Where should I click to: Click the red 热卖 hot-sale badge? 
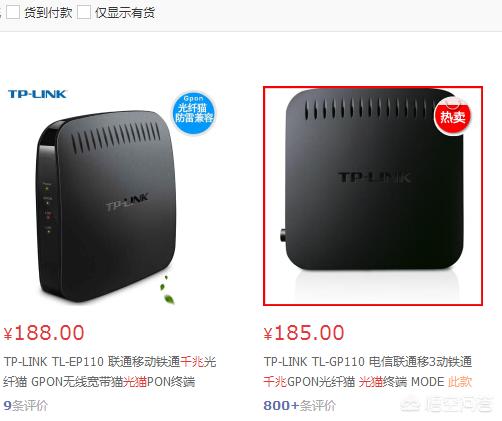click(x=452, y=117)
